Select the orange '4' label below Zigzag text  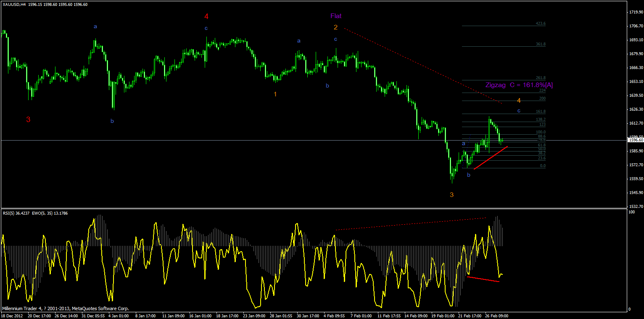[519, 101]
